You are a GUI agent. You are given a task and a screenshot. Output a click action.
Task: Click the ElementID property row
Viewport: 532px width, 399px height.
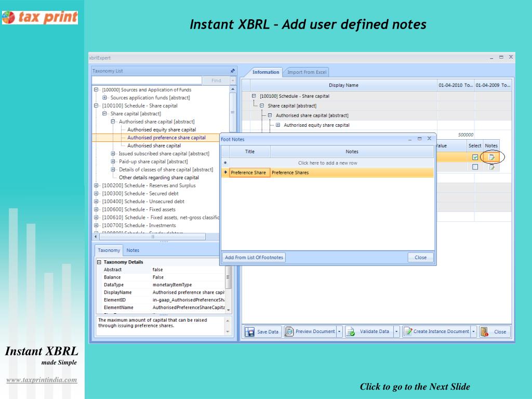click(161, 300)
